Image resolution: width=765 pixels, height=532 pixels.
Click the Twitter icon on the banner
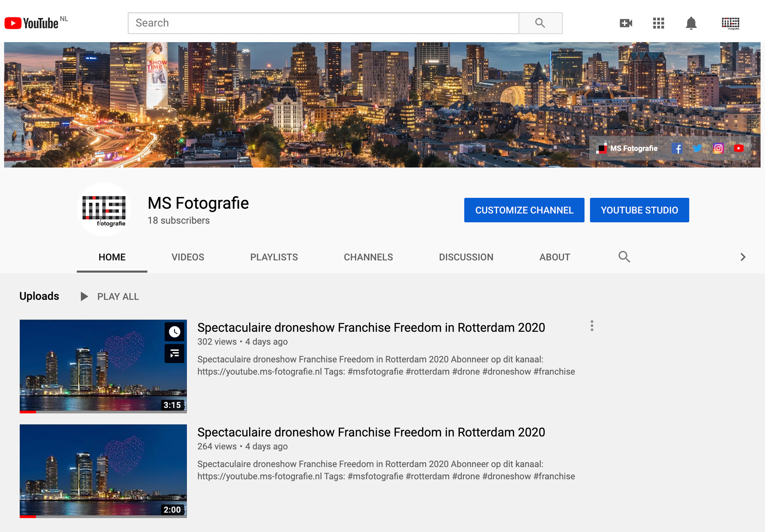[697, 148]
